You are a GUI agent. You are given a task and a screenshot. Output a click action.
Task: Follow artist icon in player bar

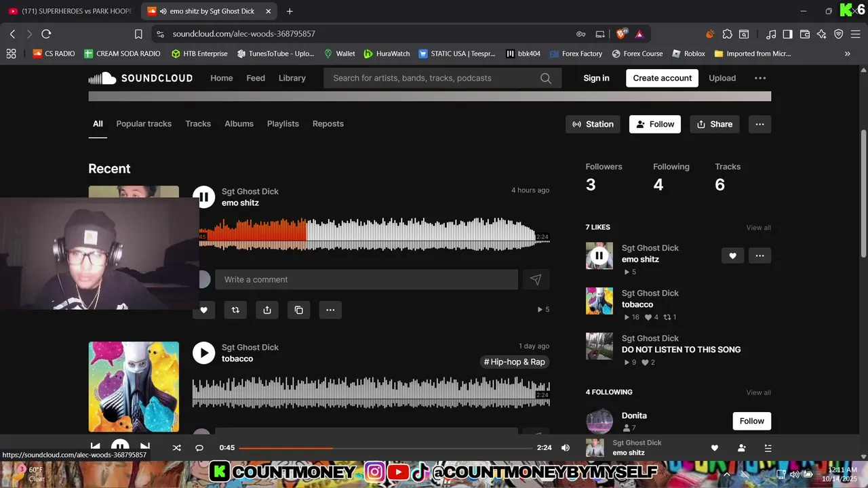[x=741, y=448]
